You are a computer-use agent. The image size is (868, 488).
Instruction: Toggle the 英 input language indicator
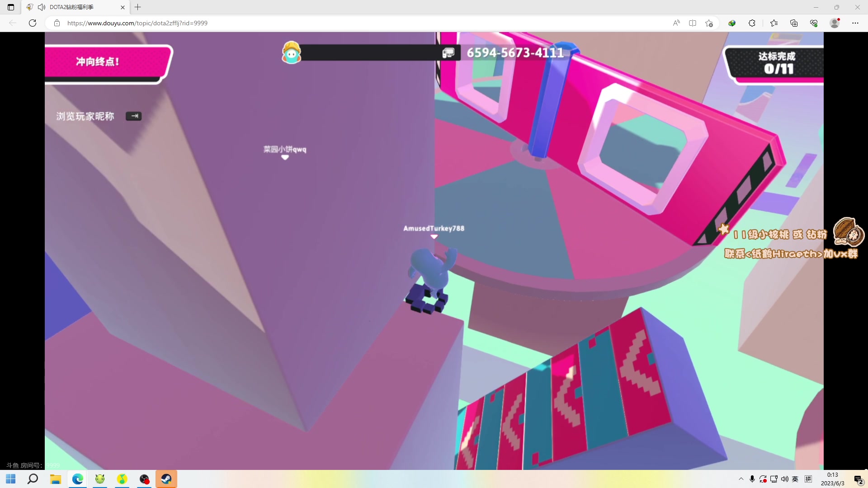(x=795, y=479)
